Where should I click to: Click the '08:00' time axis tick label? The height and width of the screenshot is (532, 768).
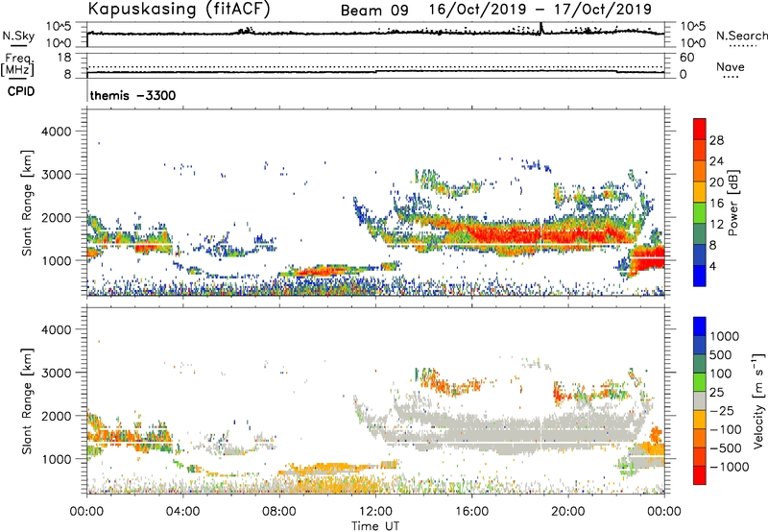click(x=279, y=512)
